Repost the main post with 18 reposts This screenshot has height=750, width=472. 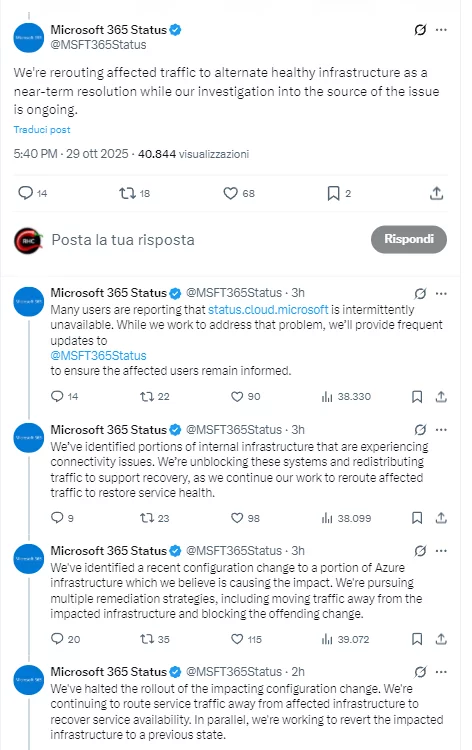tap(127, 193)
